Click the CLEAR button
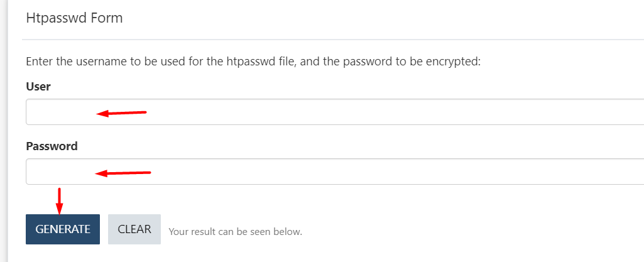 click(134, 229)
